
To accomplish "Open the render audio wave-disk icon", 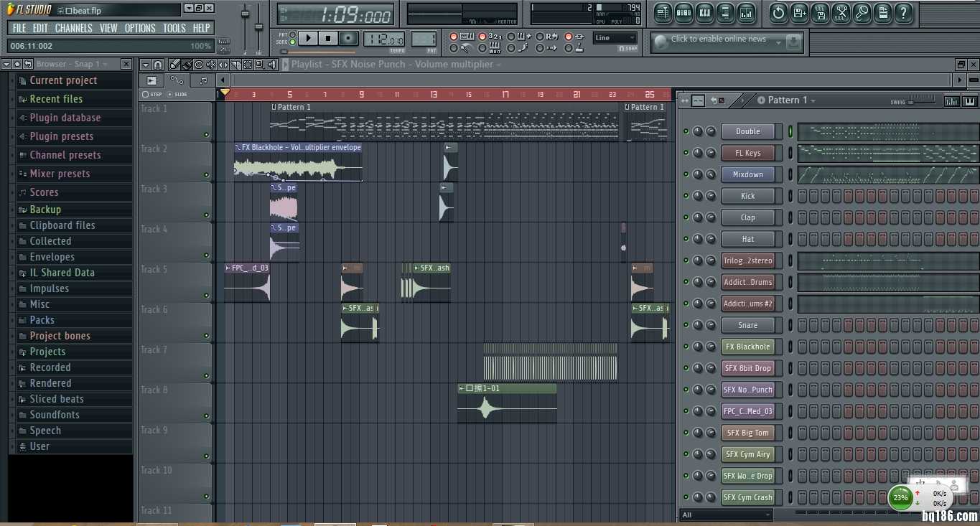I will click(x=820, y=13).
